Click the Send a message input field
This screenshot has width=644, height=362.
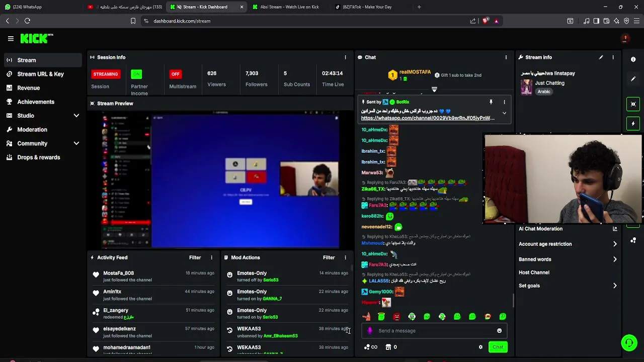(434, 331)
